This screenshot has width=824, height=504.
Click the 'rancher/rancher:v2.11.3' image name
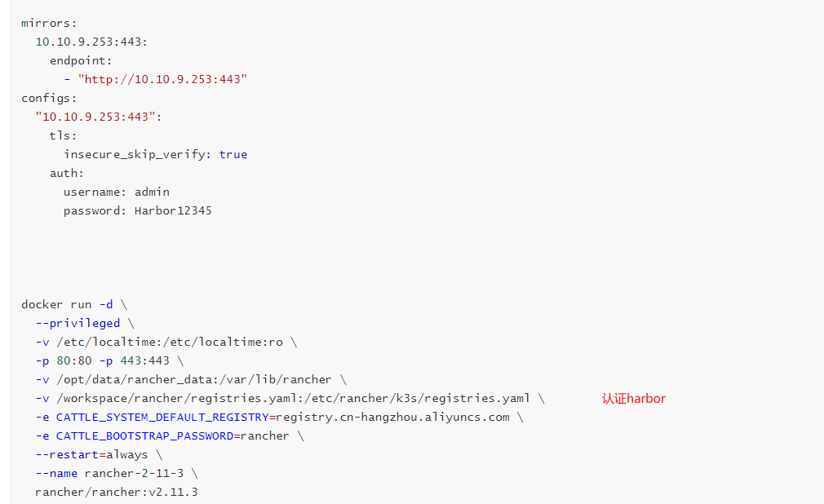117,492
